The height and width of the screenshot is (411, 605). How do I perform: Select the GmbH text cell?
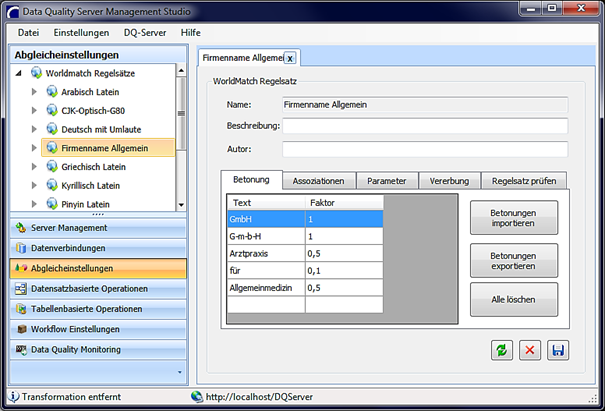[x=266, y=219]
